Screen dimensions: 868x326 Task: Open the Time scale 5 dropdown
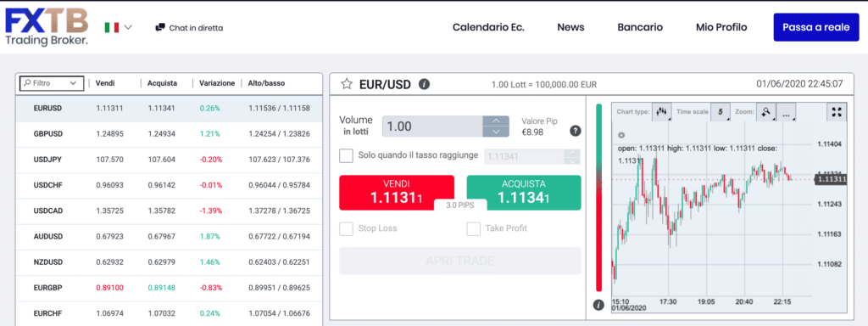[721, 111]
